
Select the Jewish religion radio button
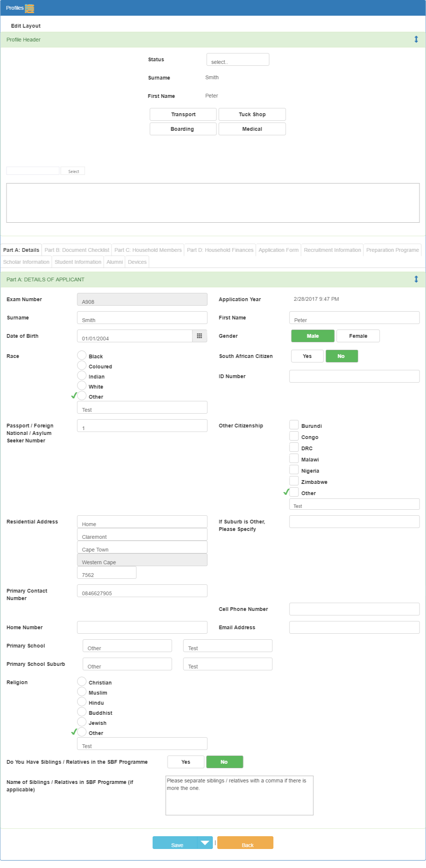pyautogui.click(x=82, y=722)
